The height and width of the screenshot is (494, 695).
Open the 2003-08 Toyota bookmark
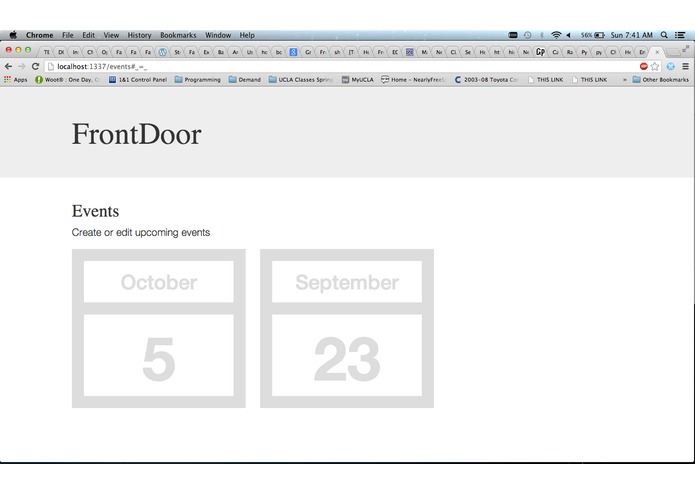pos(486,80)
